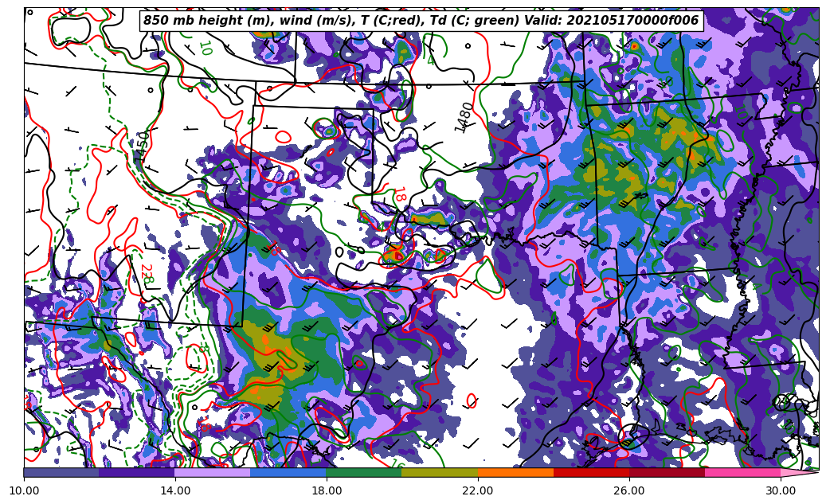Select the red 24–26 colorbar segment
This screenshot has height=504, width=826.
[591, 472]
